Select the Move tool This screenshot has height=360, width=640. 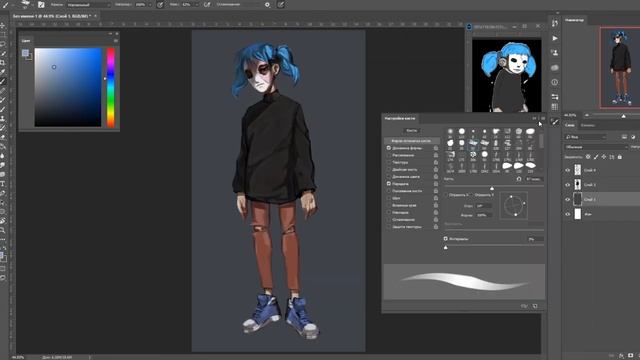(3, 25)
